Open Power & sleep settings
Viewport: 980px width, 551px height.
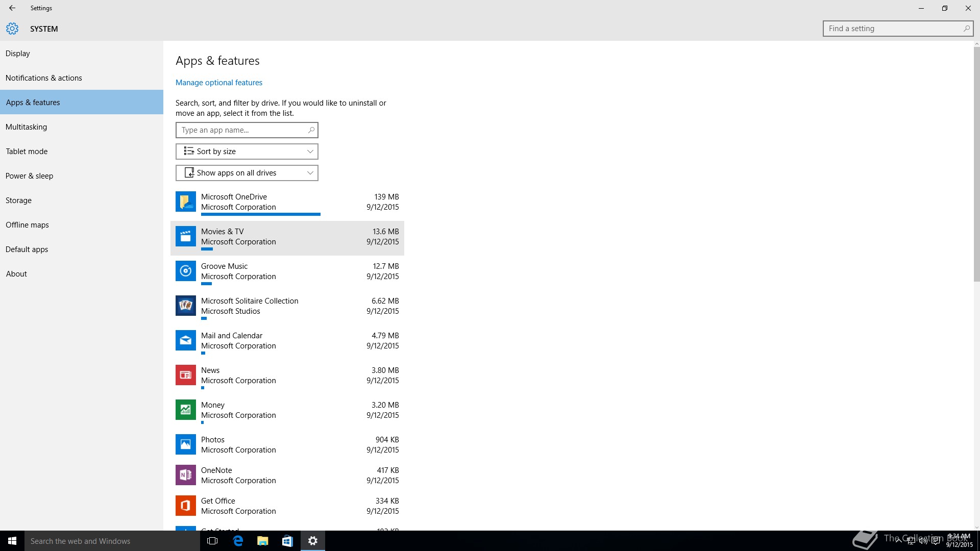82,176
